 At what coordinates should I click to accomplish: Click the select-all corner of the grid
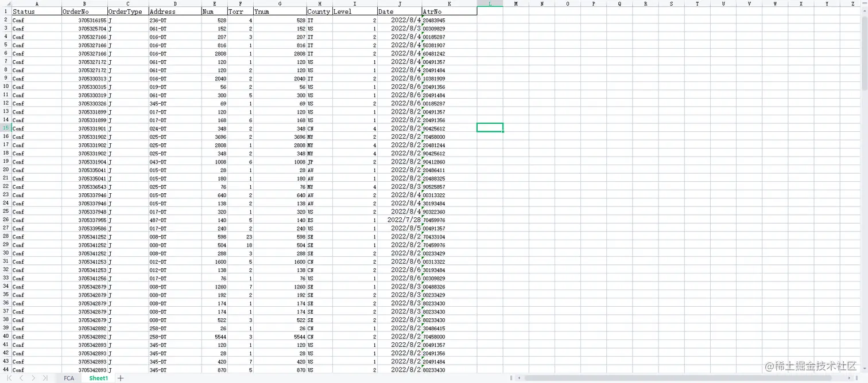[6, 3]
